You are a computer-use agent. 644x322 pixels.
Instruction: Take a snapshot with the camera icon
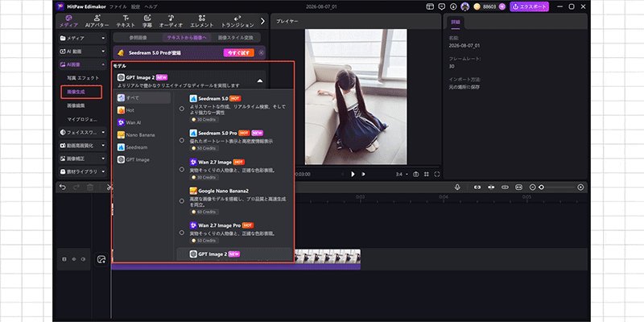pyautogui.click(x=416, y=174)
